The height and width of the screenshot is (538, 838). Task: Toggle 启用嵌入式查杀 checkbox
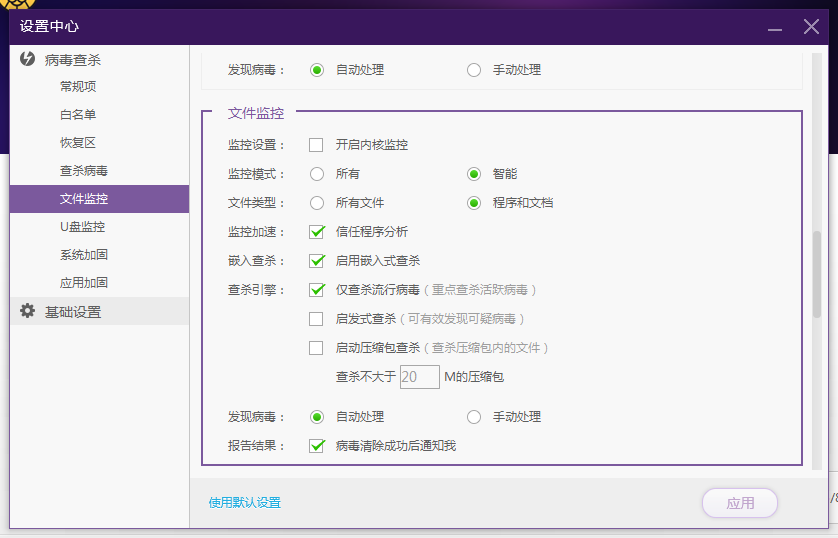point(316,261)
